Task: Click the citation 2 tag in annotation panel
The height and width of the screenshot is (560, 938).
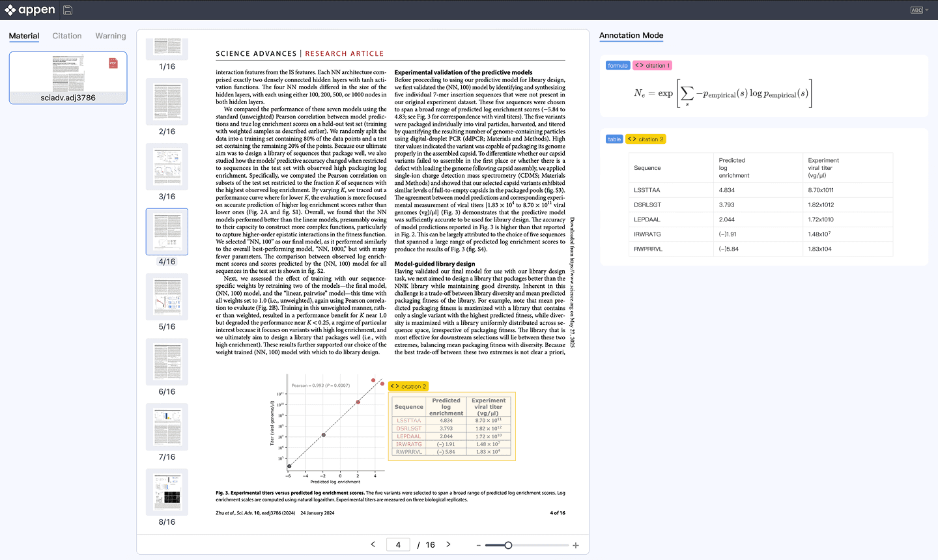Action: pyautogui.click(x=646, y=139)
